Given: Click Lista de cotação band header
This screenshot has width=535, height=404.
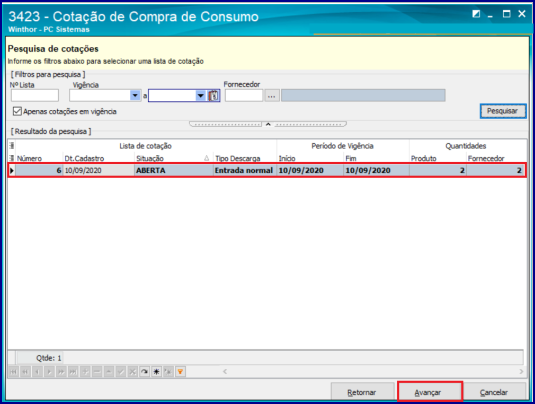Looking at the screenshot, I should (x=146, y=146).
